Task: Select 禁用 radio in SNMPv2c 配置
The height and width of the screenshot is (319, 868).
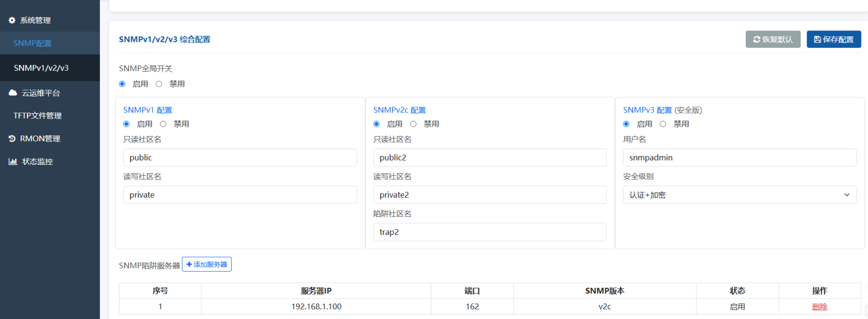Action: 414,124
